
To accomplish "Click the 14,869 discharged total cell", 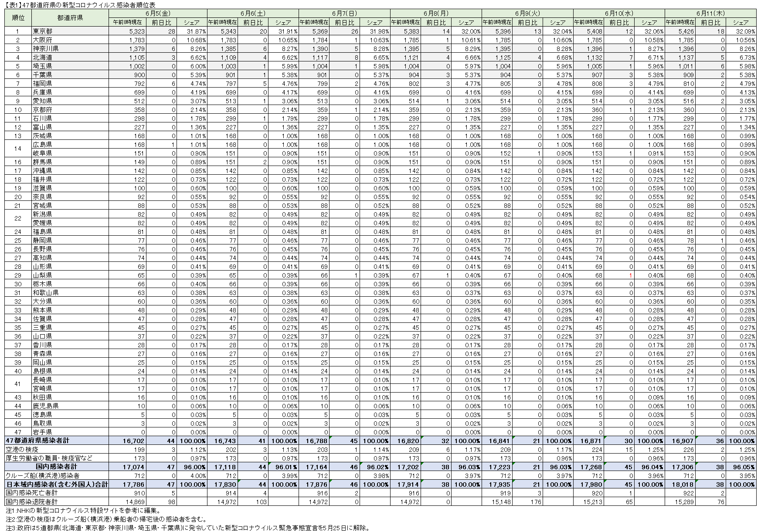I will [127, 502].
